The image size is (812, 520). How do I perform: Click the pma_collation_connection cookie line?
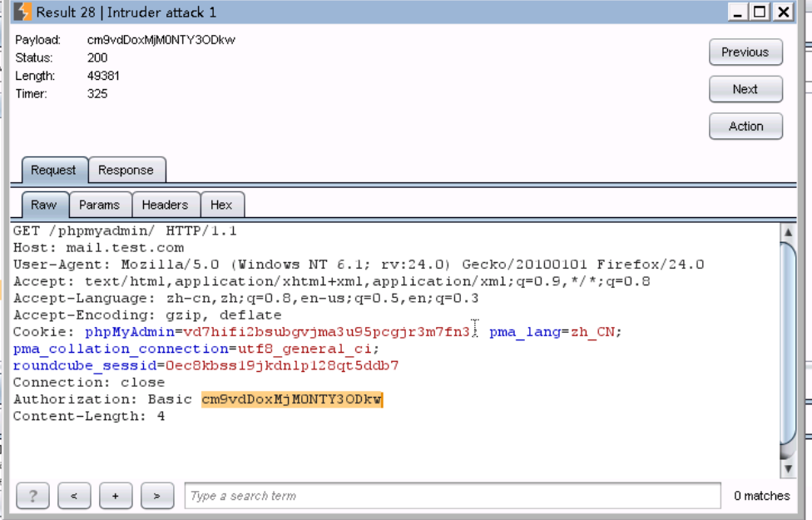coord(196,349)
